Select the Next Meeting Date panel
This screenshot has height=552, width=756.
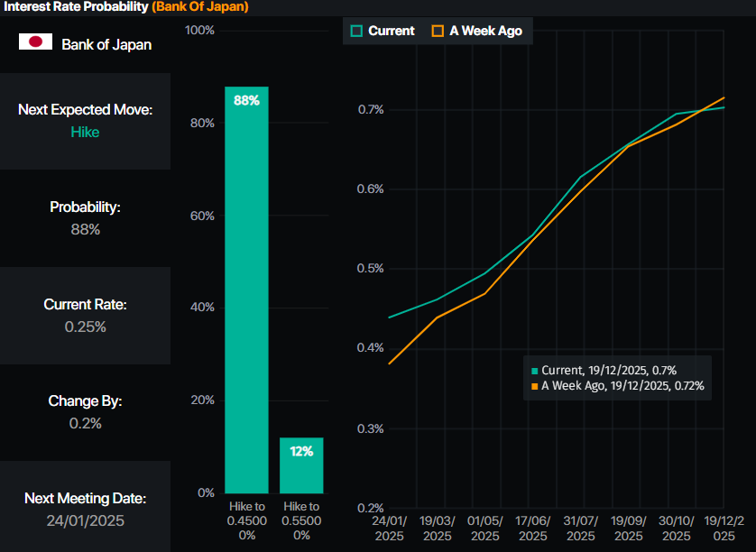point(85,509)
